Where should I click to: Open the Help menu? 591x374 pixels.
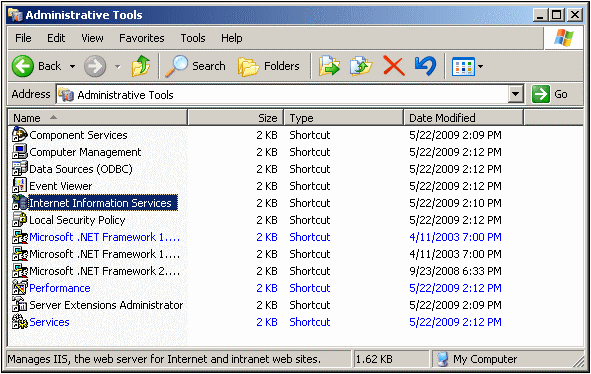232,38
